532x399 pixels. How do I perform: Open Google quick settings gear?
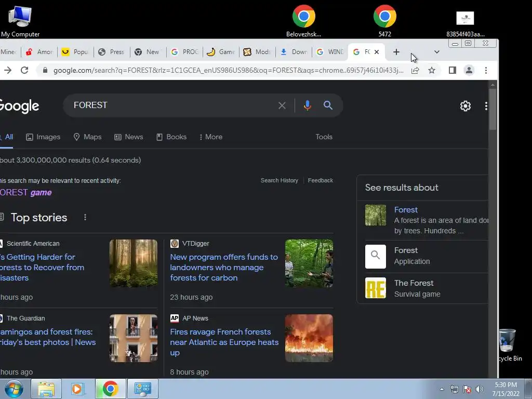coord(465,106)
